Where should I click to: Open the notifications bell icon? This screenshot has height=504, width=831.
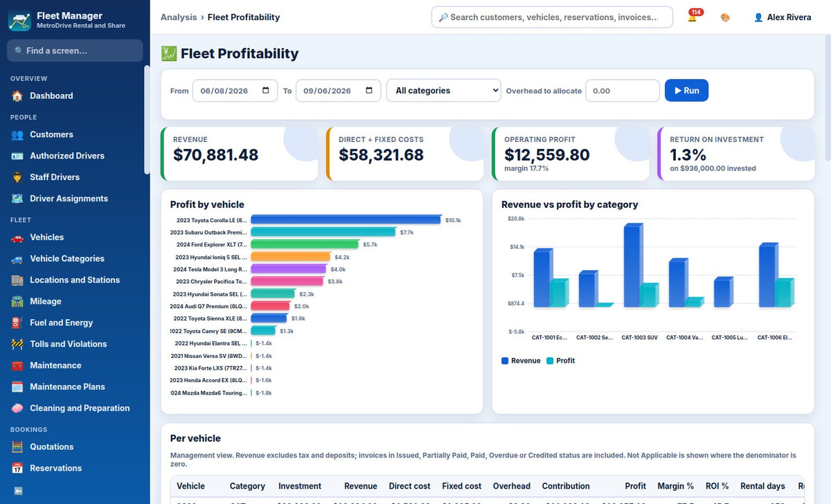[692, 17]
